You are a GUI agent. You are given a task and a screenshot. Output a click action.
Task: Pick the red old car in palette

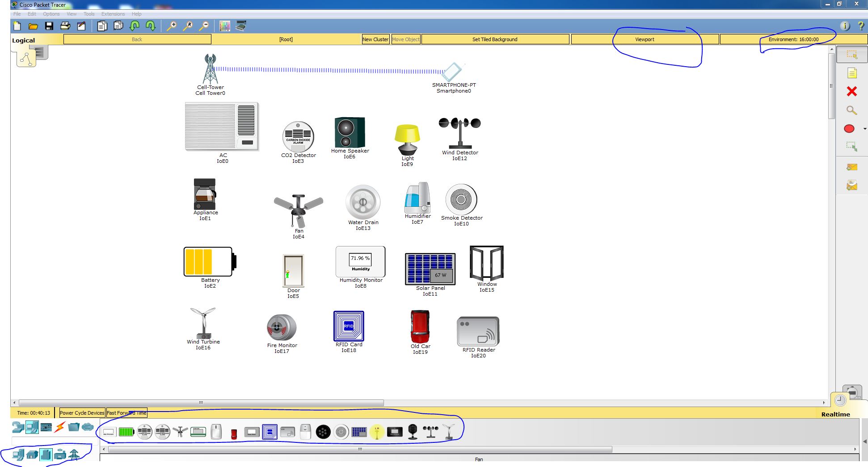234,433
